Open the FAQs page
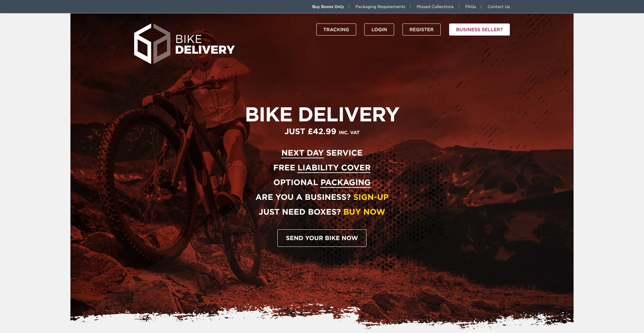The height and width of the screenshot is (333, 644). pyautogui.click(x=470, y=7)
